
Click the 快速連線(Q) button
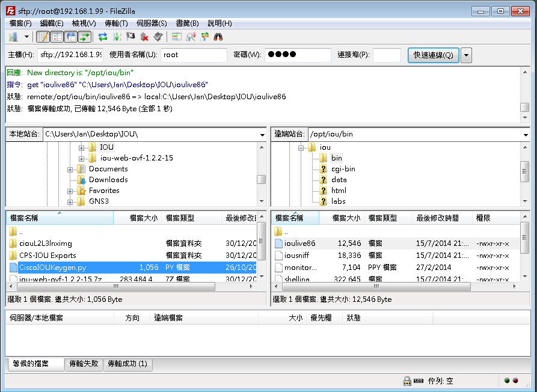click(433, 55)
